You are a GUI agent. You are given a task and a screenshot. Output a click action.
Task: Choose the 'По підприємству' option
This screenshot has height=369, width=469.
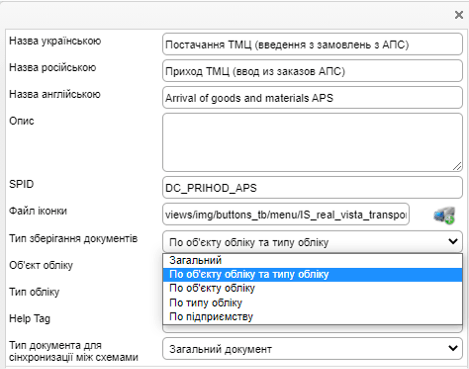pos(312,317)
